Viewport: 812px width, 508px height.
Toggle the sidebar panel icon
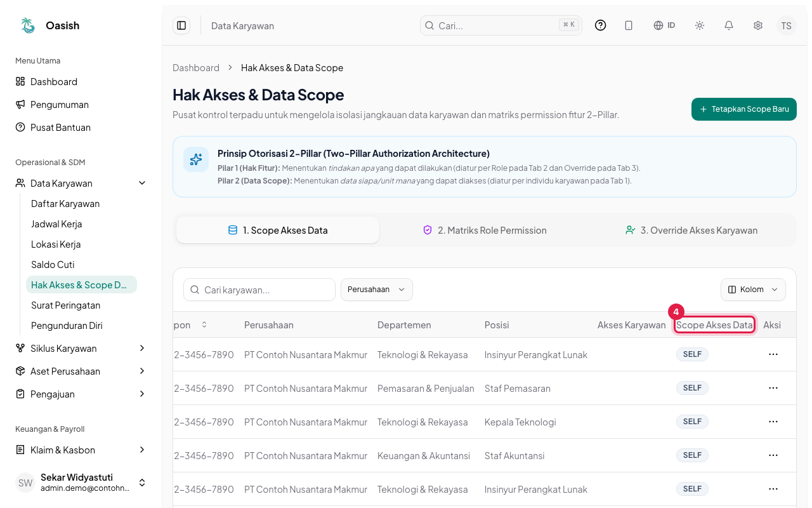click(181, 25)
